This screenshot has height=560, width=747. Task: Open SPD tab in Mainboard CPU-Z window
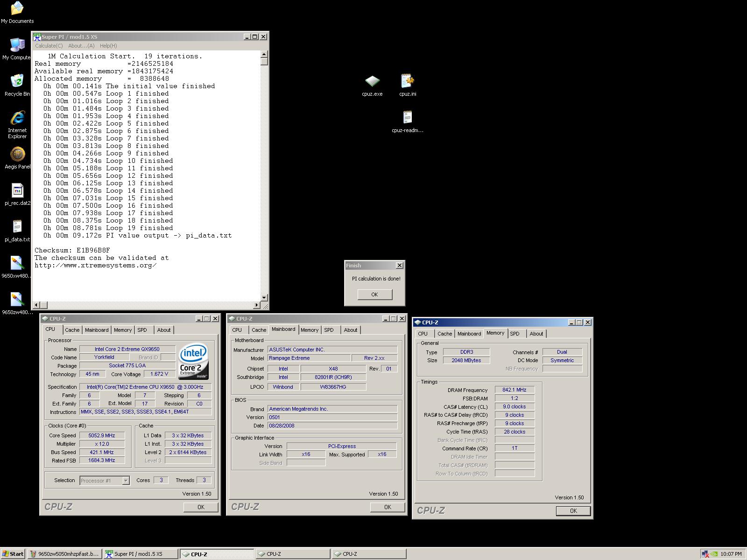click(329, 330)
